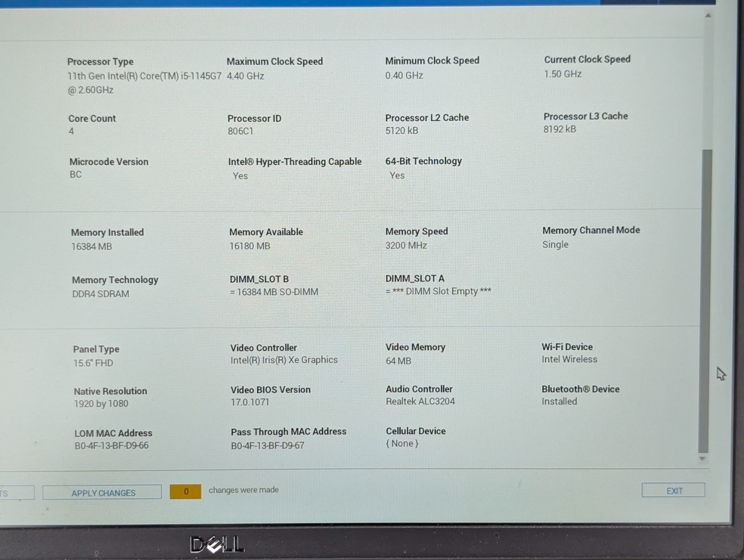Click the DIMM_SLOT A empty slot entry

point(438,291)
